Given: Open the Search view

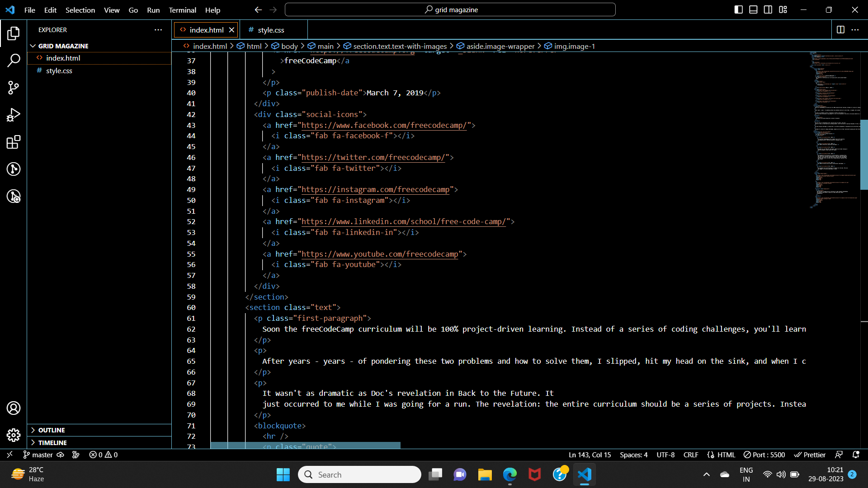Looking at the screenshot, I should click(x=14, y=61).
